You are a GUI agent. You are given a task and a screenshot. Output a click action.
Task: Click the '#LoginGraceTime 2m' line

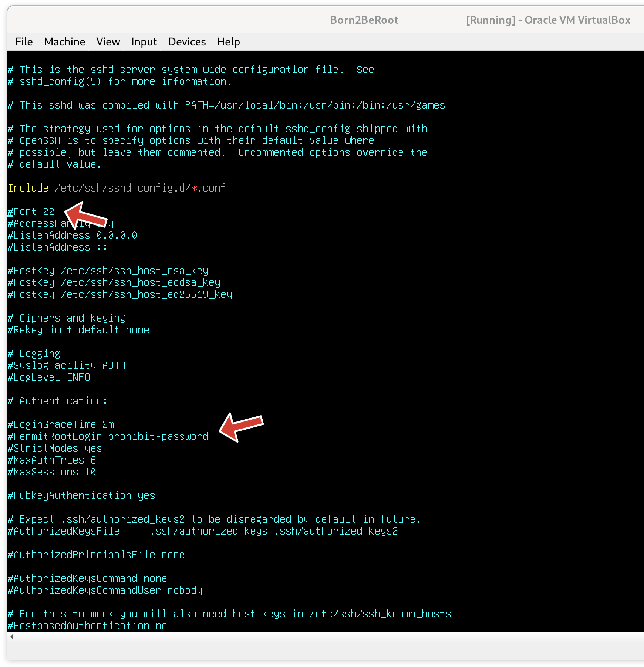coord(61,424)
